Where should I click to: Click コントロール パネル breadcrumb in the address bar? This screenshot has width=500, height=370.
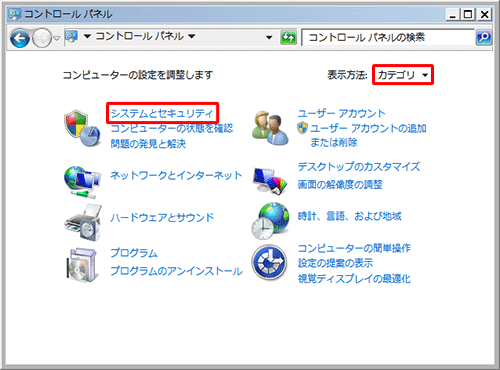[139, 36]
